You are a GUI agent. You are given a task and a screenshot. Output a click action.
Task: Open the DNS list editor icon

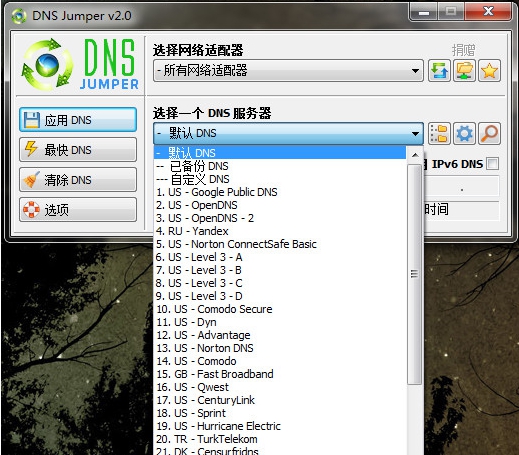point(439,133)
